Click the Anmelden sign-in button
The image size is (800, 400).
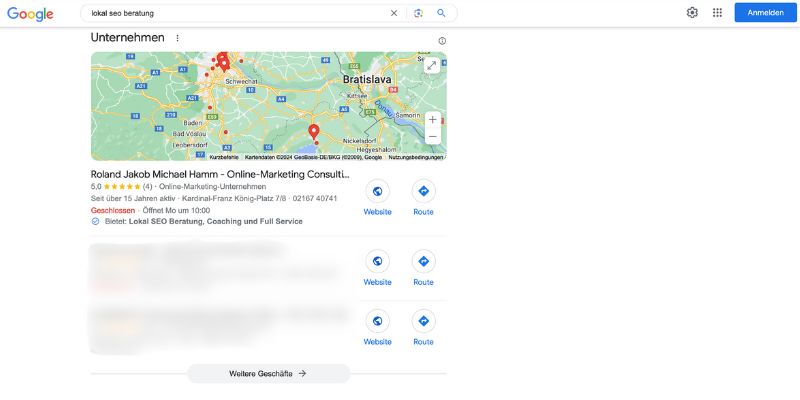765,13
